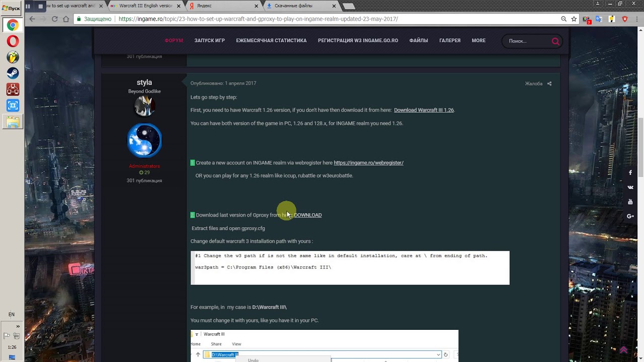Click the Жалоба report link
Image resolution: width=644 pixels, height=362 pixels.
coord(534,83)
